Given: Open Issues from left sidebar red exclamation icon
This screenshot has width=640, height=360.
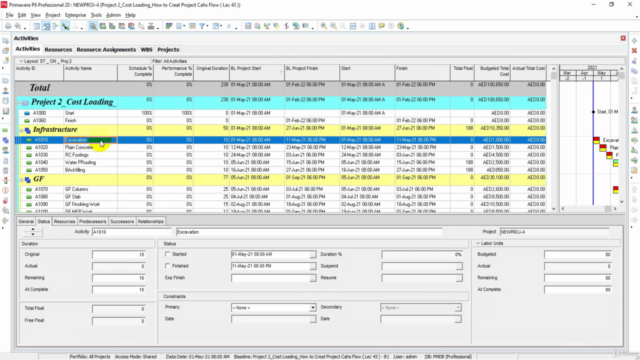Looking at the screenshot, I should pos(5,190).
